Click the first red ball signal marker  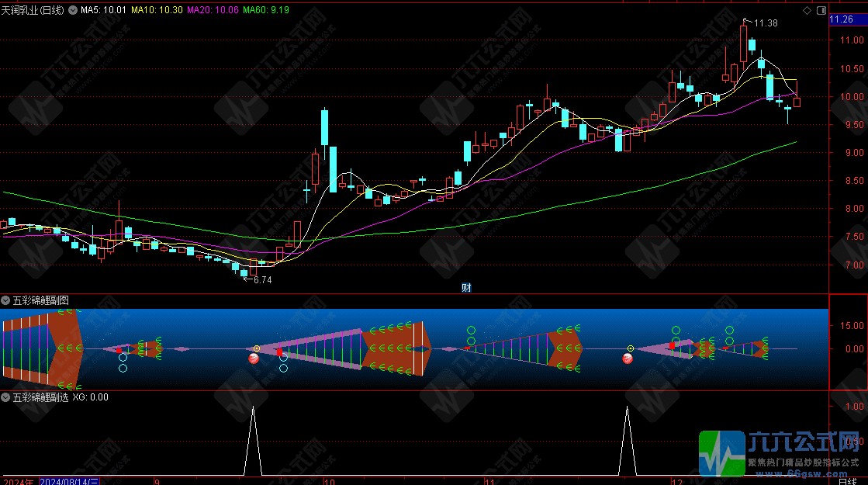point(253,359)
